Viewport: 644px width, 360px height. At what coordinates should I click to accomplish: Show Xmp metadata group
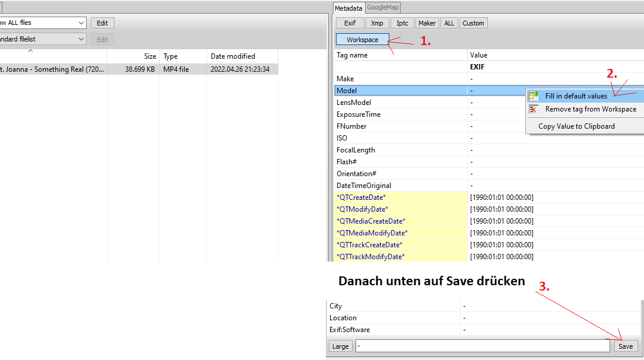coord(377,23)
